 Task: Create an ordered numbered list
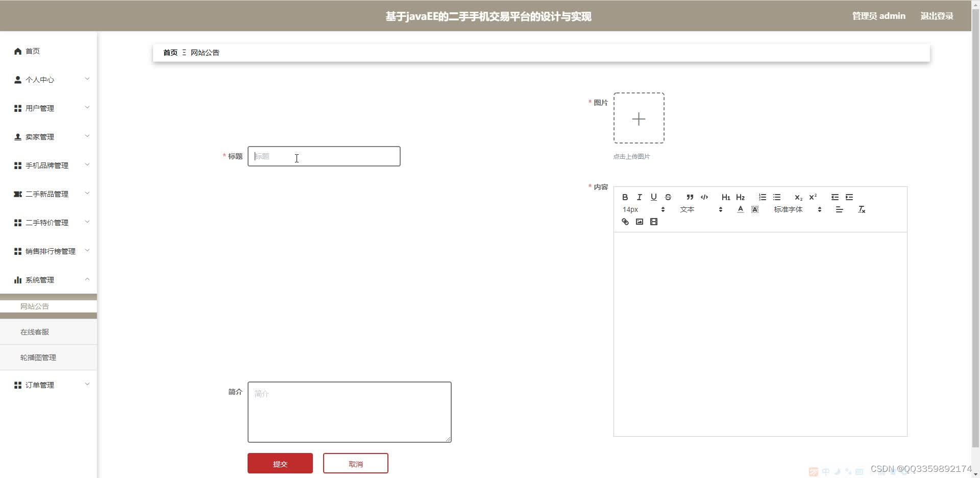point(762,197)
